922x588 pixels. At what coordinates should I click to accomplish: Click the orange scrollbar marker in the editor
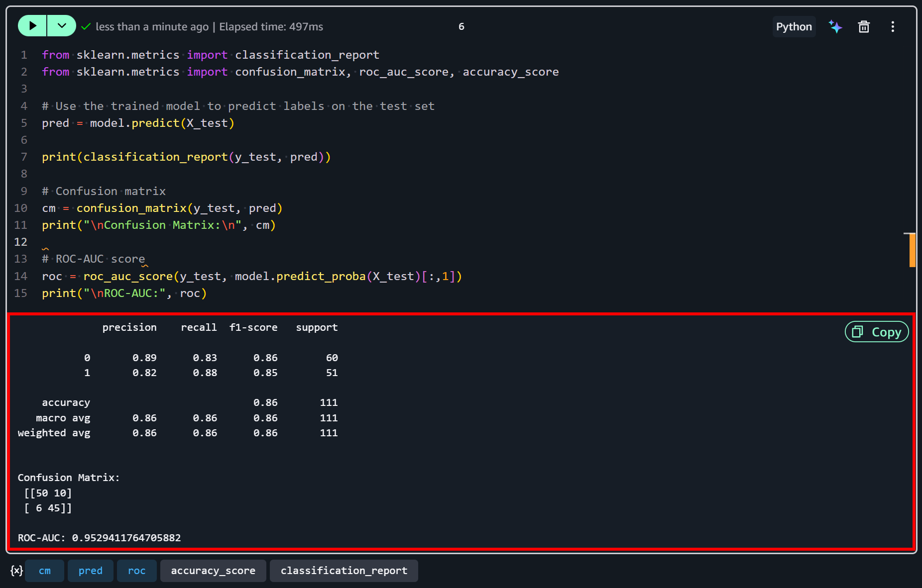tap(912, 250)
